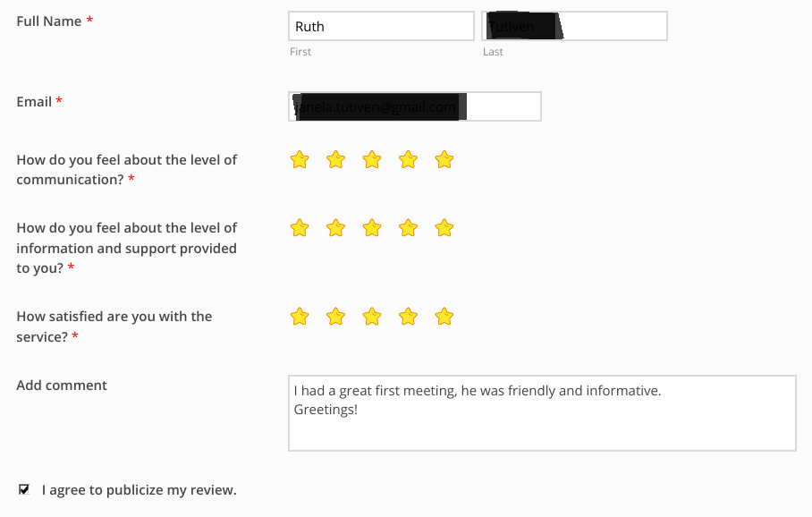The height and width of the screenshot is (517, 812).
Task: Select fifth star for service satisfaction
Action: click(444, 317)
